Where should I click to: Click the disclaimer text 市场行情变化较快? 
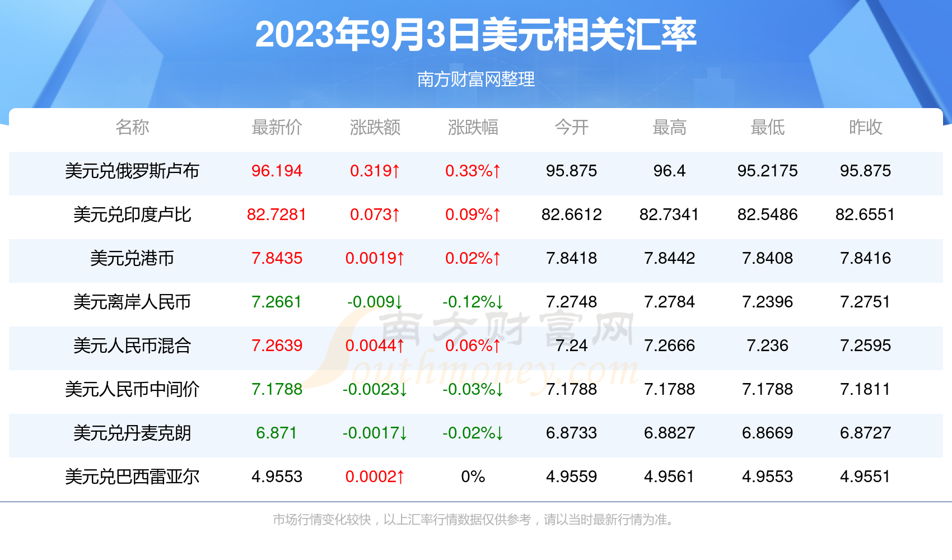[322, 520]
